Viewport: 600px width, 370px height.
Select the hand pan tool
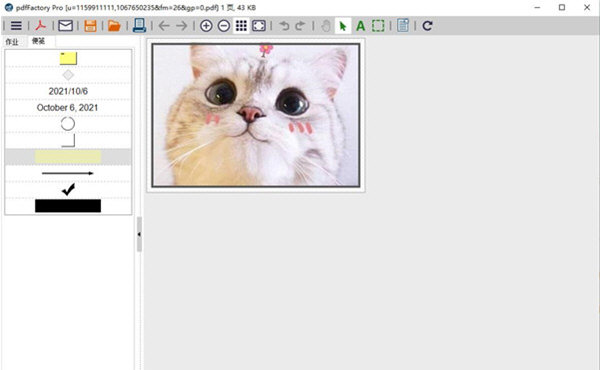pos(326,26)
